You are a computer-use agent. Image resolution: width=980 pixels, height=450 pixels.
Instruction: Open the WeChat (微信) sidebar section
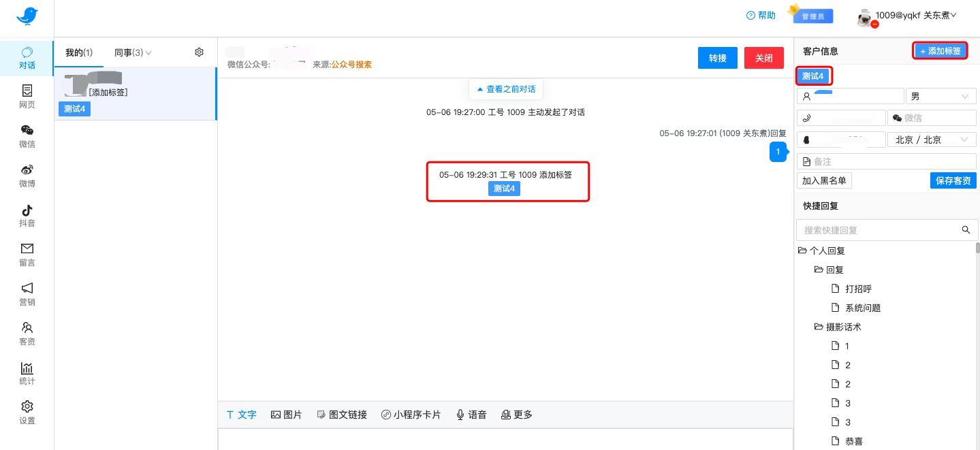pyautogui.click(x=27, y=136)
